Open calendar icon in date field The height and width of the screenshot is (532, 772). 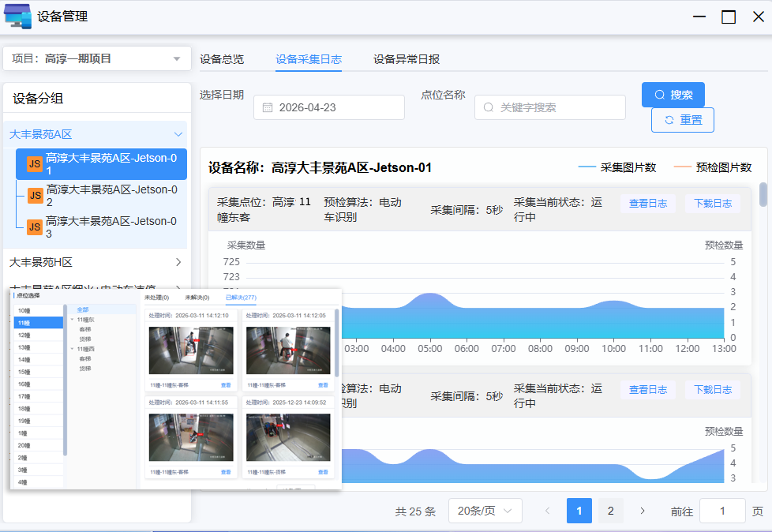coord(268,107)
